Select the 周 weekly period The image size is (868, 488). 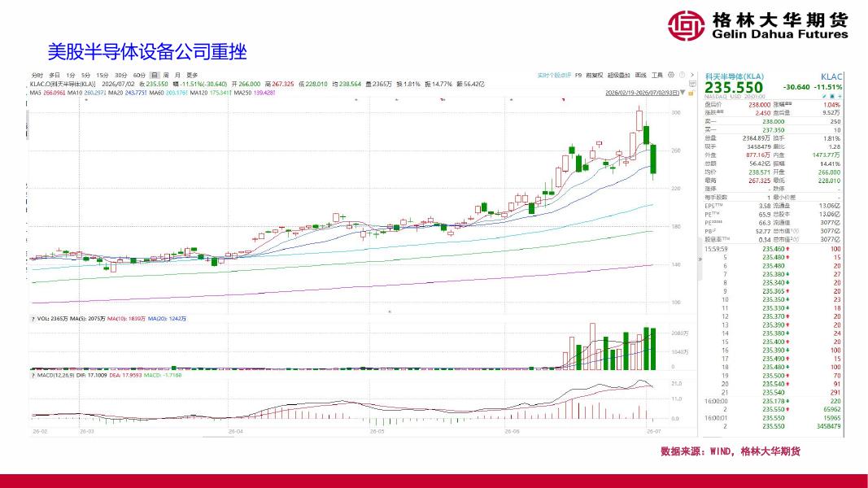pos(166,76)
